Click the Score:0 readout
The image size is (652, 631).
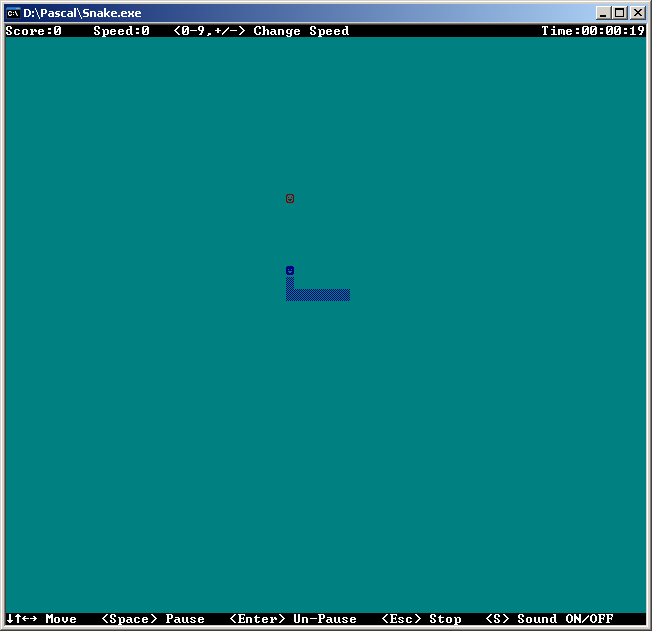click(x=33, y=31)
